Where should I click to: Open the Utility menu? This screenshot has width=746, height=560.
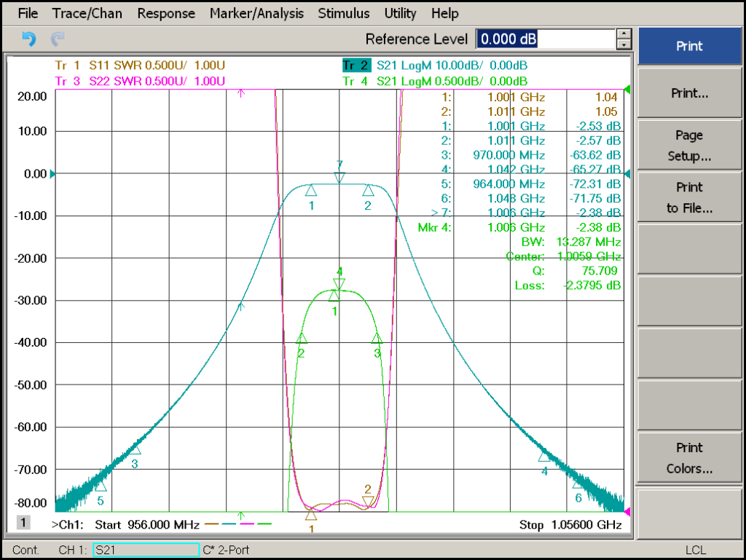click(400, 13)
